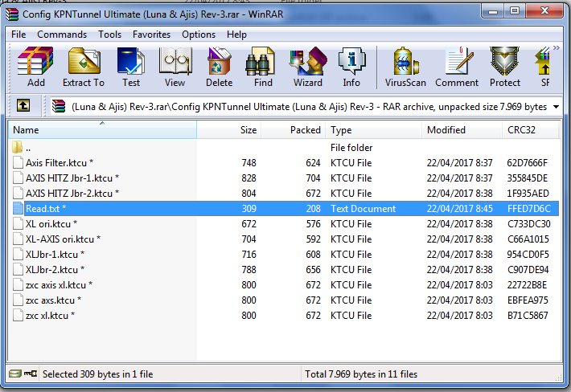Open the Commands menu

point(62,35)
